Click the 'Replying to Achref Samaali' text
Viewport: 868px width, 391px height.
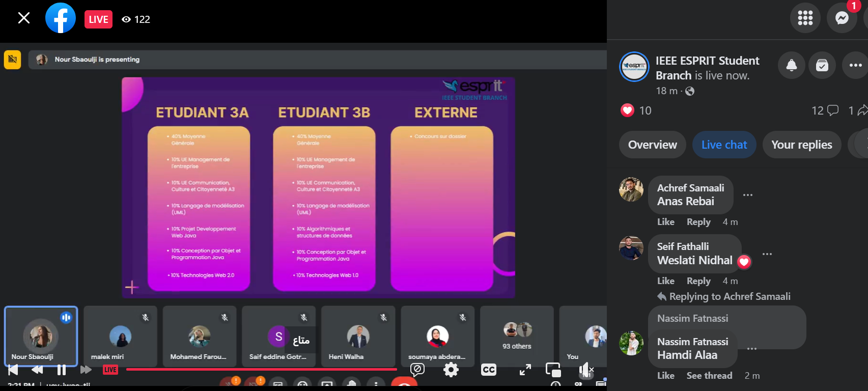pos(730,296)
